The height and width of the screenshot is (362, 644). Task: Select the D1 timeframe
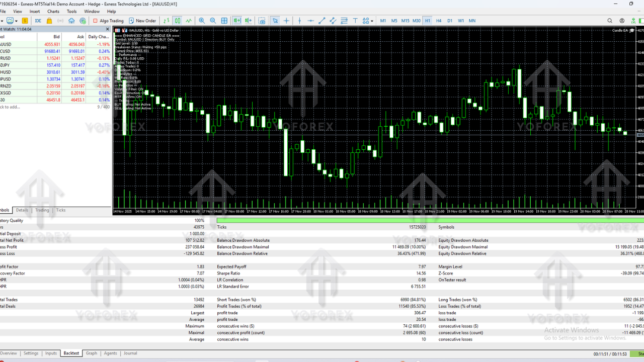449,21
